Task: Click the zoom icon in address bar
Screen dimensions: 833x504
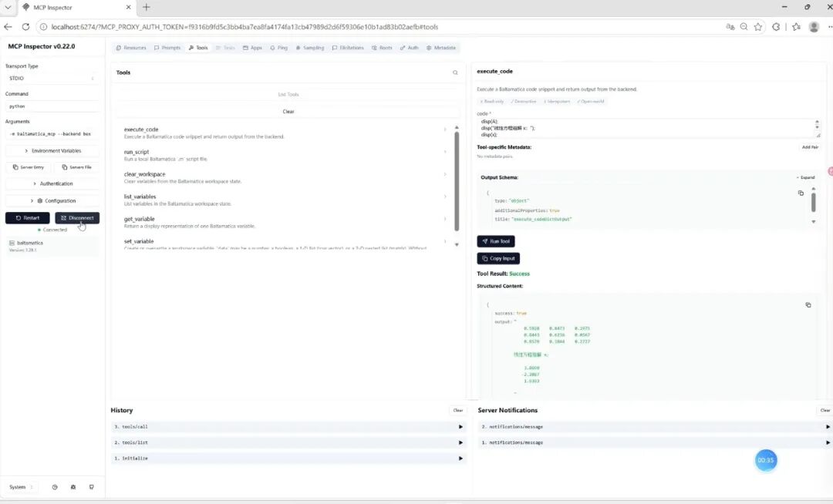Action: coord(744,27)
